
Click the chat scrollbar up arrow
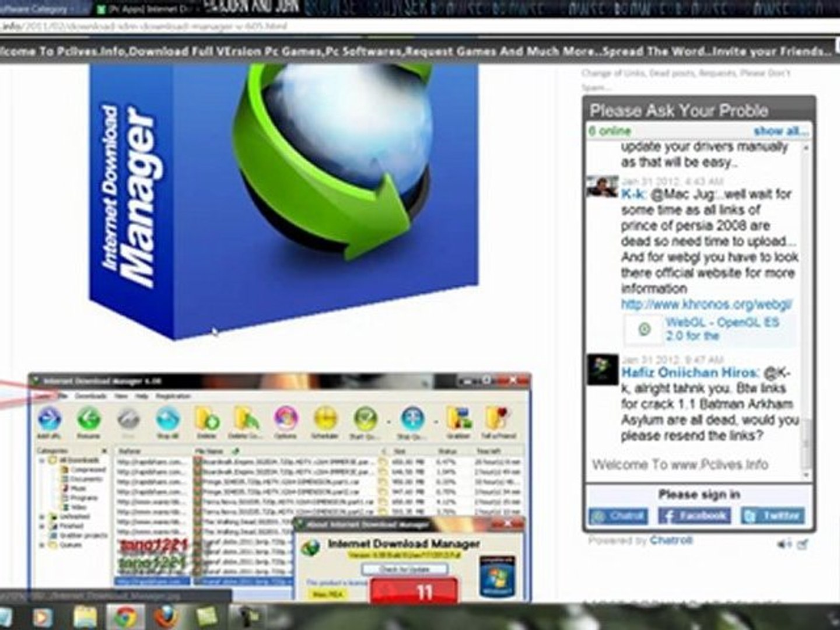pyautogui.click(x=807, y=148)
